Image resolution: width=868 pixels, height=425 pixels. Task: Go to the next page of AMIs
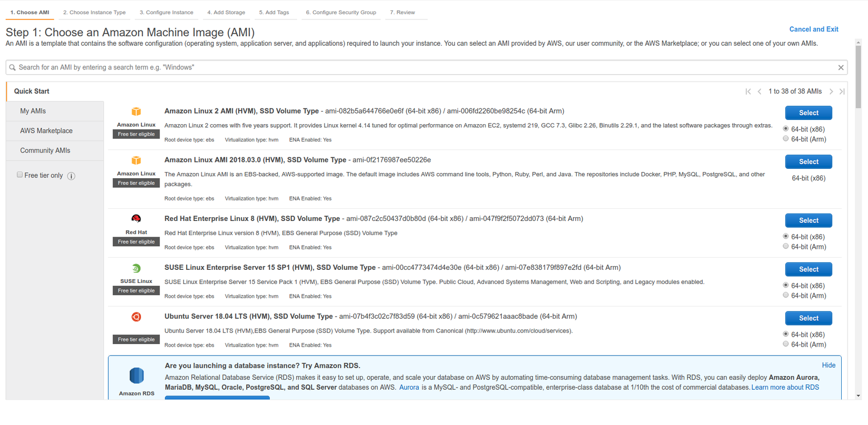tap(831, 92)
